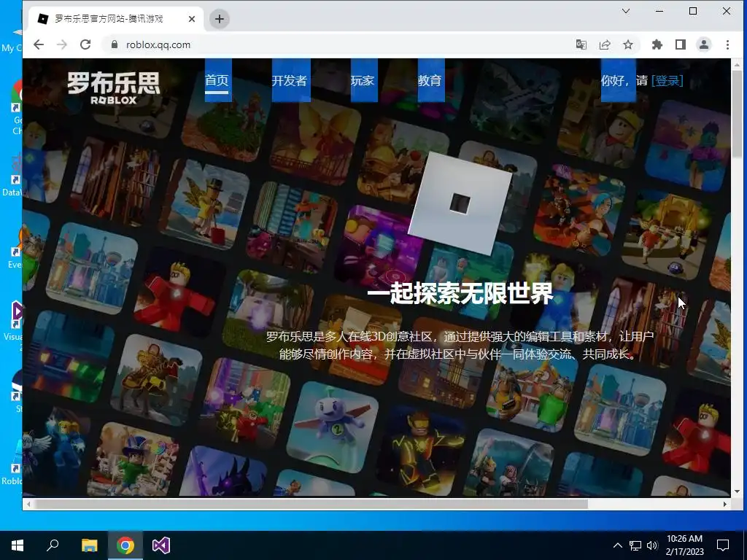Image resolution: width=747 pixels, height=560 pixels.
Task: Click the horizontal scrollbar thumb
Action: point(311,504)
